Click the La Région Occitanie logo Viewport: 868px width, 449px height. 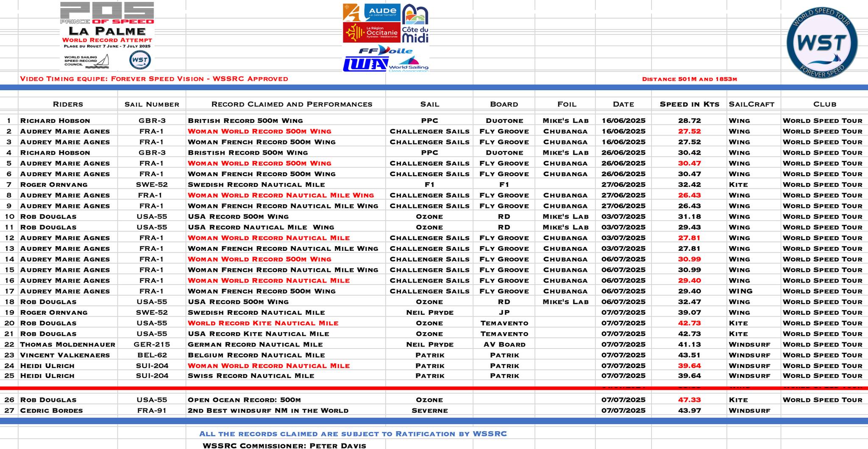(x=371, y=33)
